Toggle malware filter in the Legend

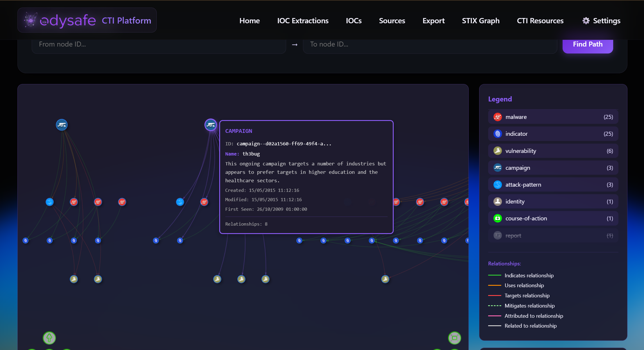[553, 117]
